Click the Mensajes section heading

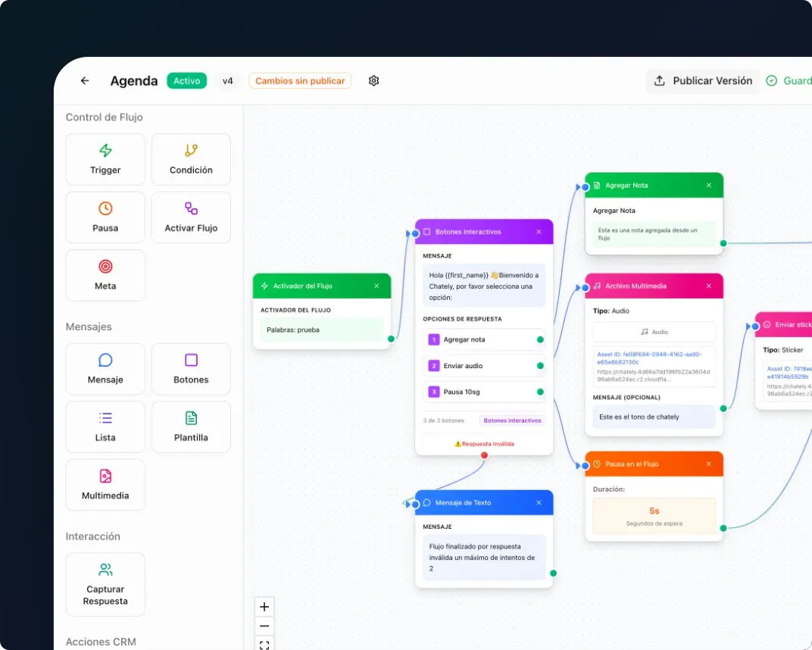click(x=89, y=327)
